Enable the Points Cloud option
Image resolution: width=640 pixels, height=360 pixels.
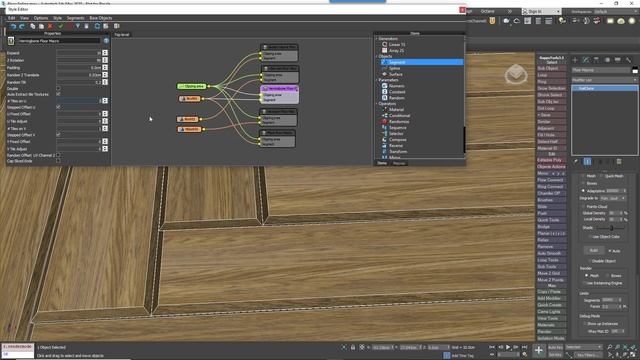click(583, 207)
